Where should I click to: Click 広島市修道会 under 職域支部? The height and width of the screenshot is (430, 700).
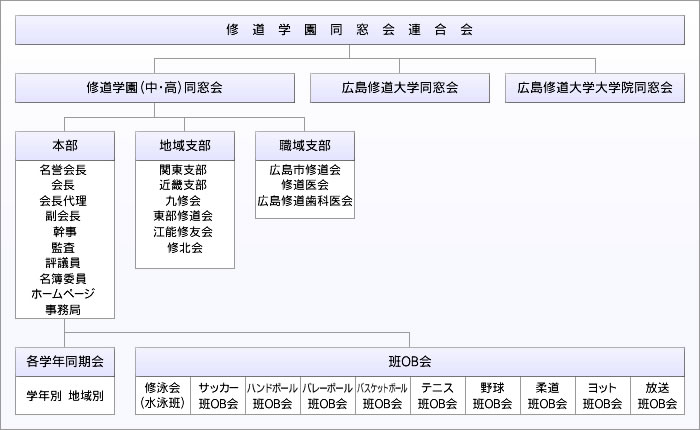[305, 170]
